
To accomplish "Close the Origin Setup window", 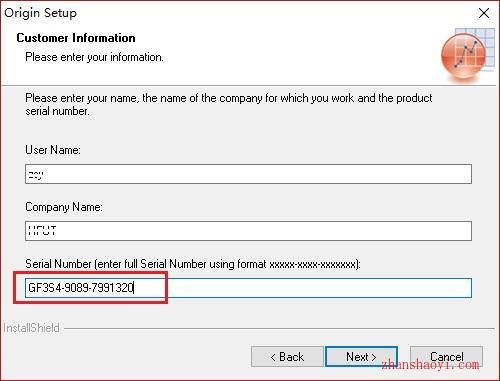I will tap(484, 13).
